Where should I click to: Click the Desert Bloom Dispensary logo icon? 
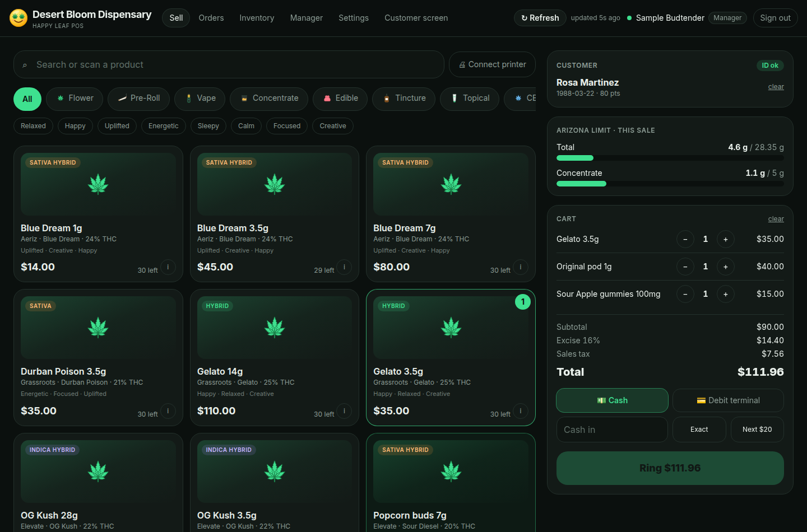pos(18,18)
